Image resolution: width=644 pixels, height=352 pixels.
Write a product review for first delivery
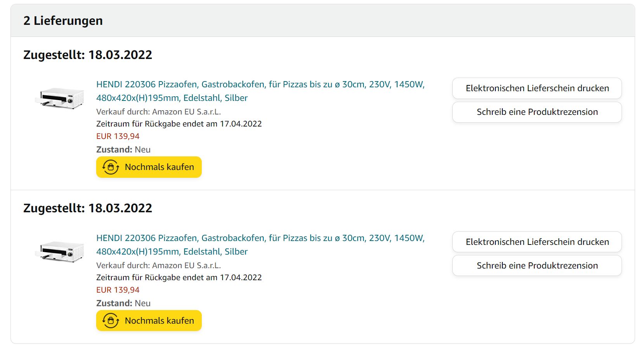537,112
